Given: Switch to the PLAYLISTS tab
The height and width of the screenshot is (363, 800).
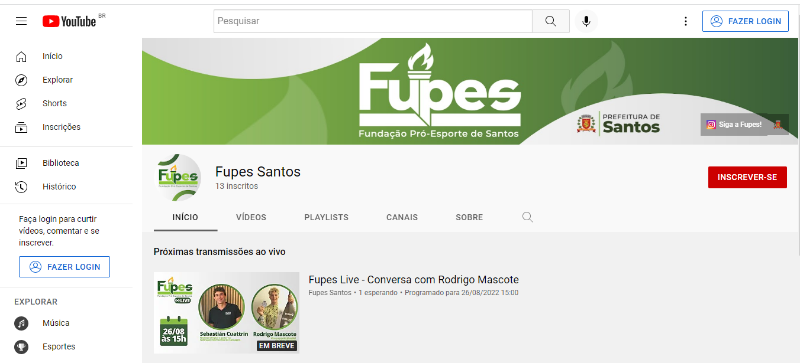Looking at the screenshot, I should [327, 217].
